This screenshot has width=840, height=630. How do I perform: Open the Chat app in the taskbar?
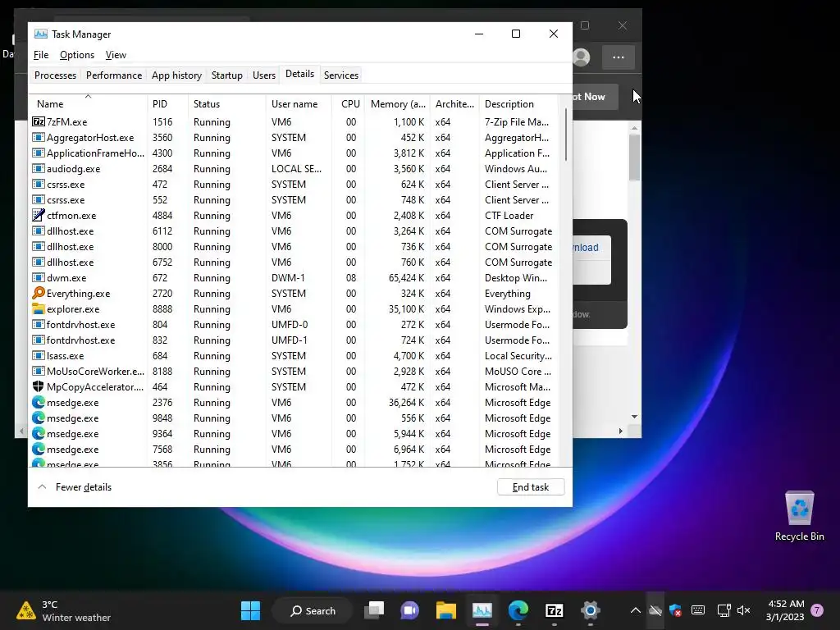click(410, 610)
